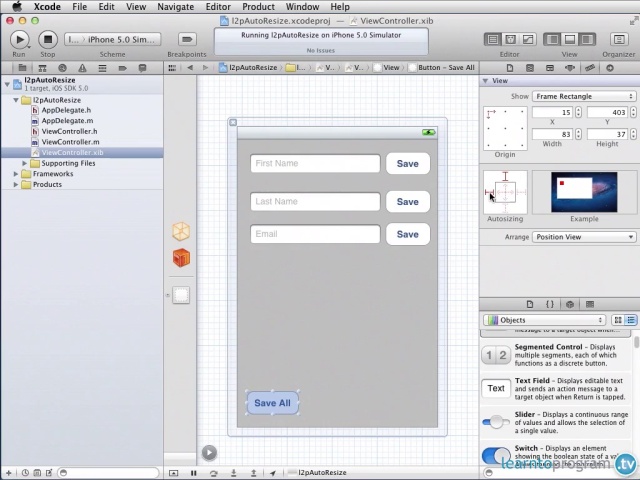Expand the Frameworks folder

coord(17,174)
